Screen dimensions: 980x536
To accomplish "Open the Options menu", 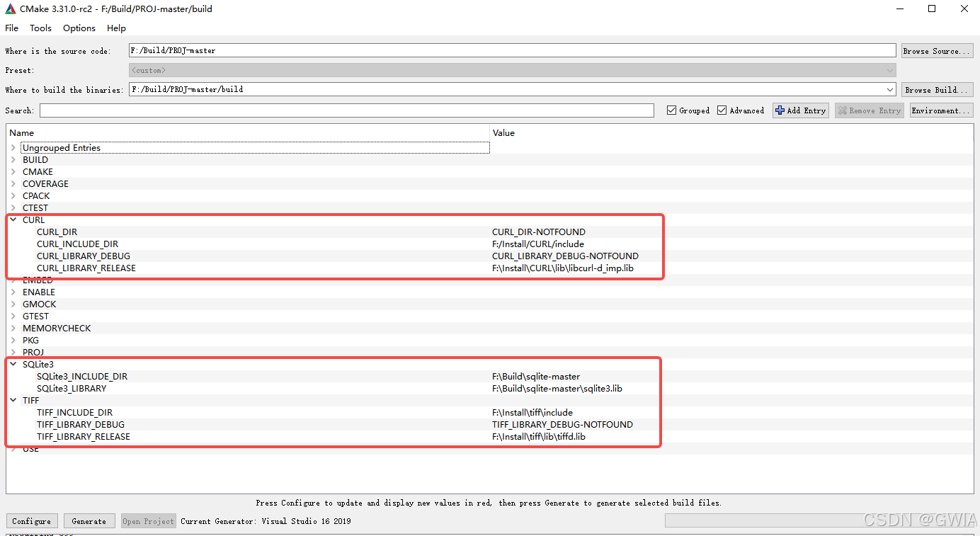I will click(79, 28).
